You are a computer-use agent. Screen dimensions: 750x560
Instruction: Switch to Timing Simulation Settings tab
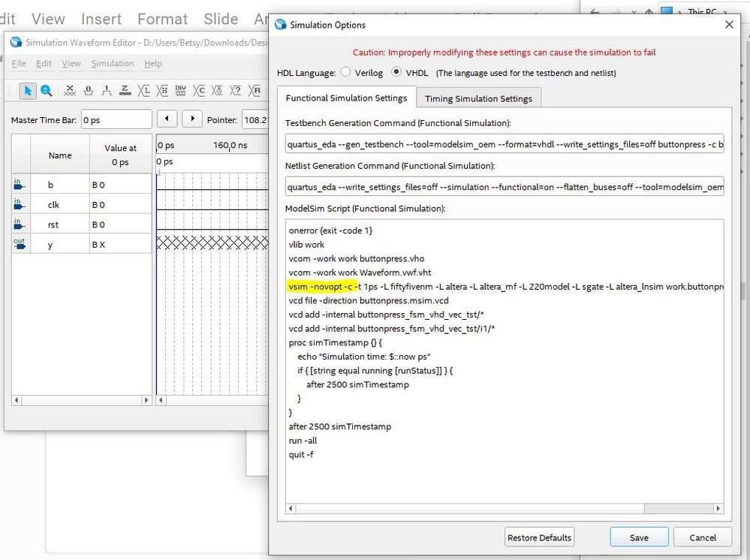[478, 98]
